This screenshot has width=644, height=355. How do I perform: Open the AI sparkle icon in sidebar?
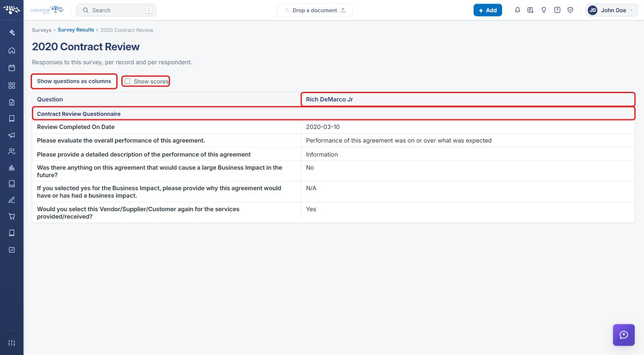click(x=12, y=33)
